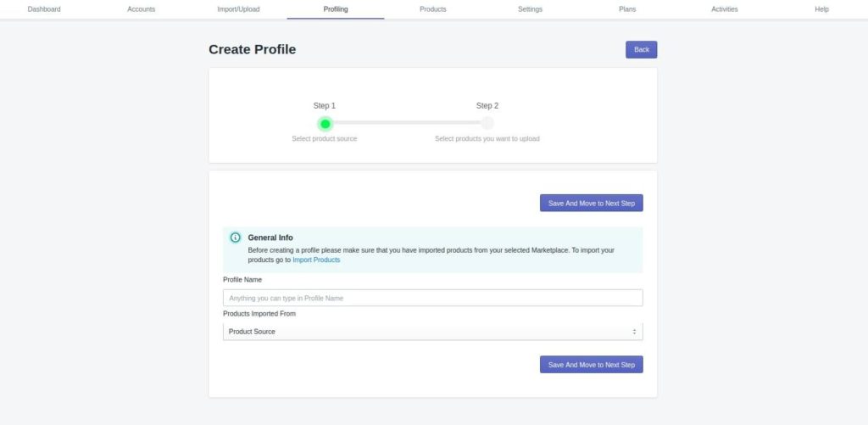Screen dimensions: 868x425
Task: Go to the Import/Upload tab
Action: [x=238, y=9]
